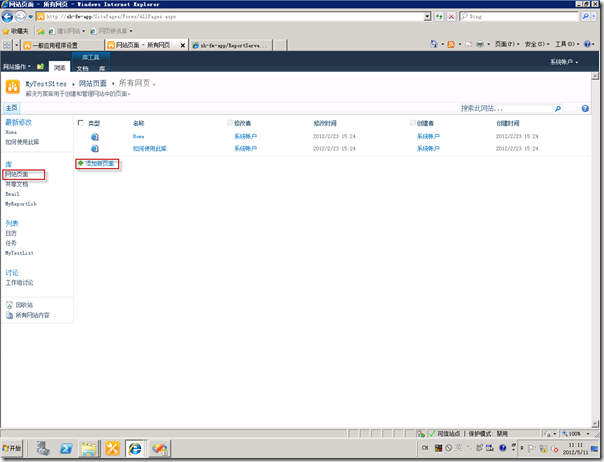Open the 工具(O) command bar menu

(x=567, y=44)
